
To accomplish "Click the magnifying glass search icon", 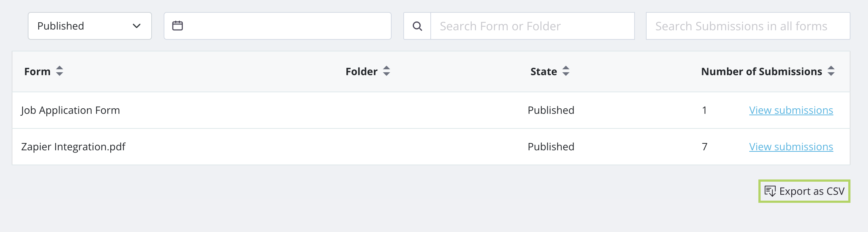I will 417,26.
